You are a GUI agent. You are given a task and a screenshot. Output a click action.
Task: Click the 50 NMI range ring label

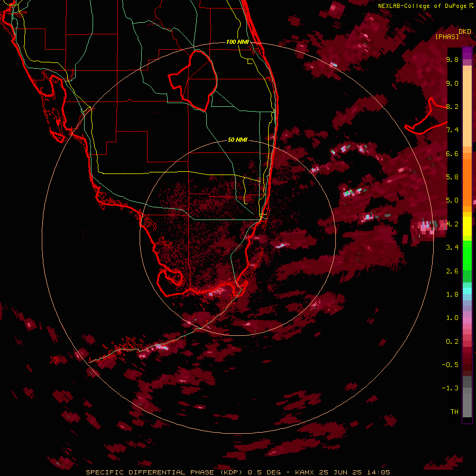coord(237,140)
